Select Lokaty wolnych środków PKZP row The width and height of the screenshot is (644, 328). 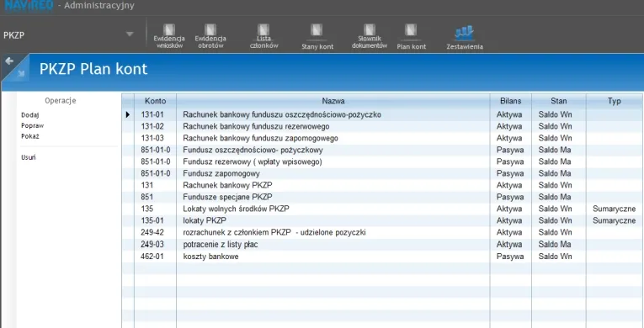tap(383, 209)
